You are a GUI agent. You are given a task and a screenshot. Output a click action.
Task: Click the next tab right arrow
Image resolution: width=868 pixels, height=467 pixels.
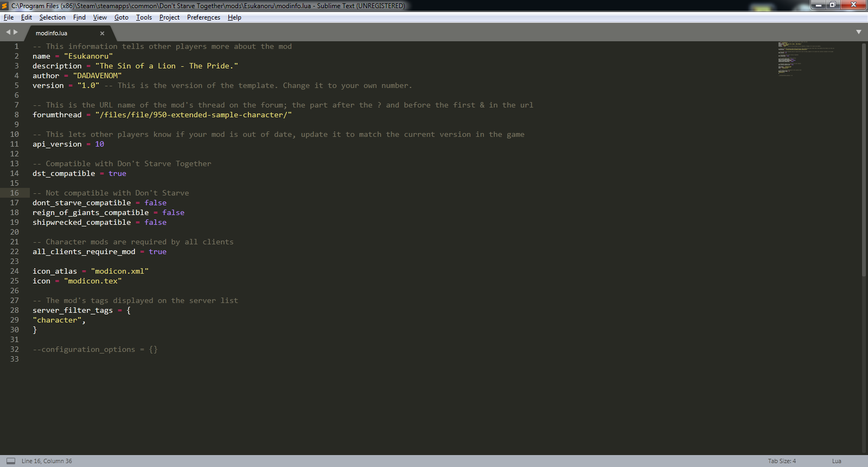[x=16, y=32]
